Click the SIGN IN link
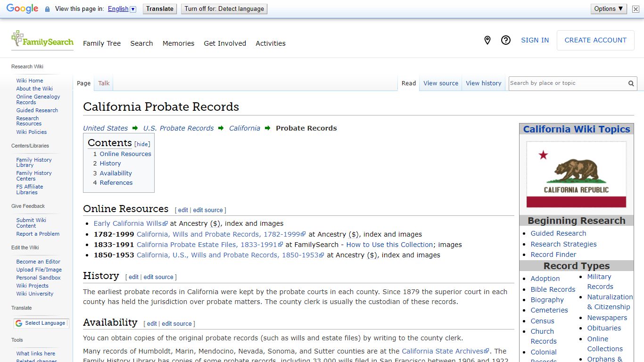 (535, 41)
